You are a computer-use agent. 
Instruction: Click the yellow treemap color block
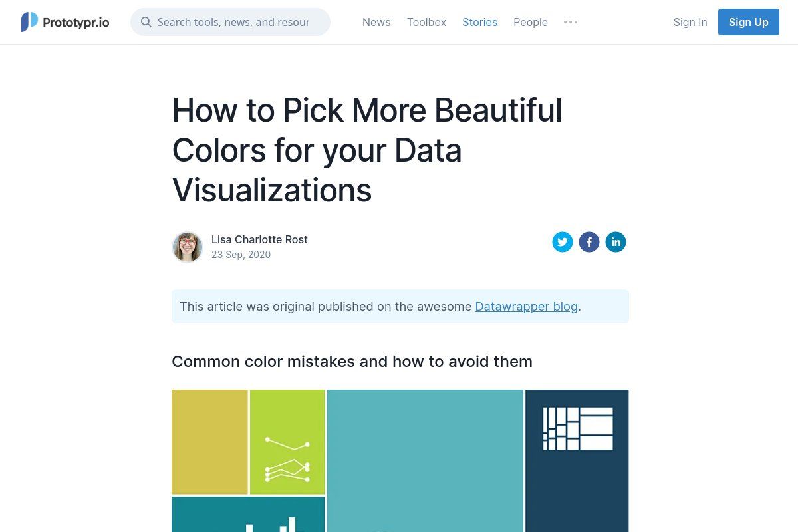209,442
